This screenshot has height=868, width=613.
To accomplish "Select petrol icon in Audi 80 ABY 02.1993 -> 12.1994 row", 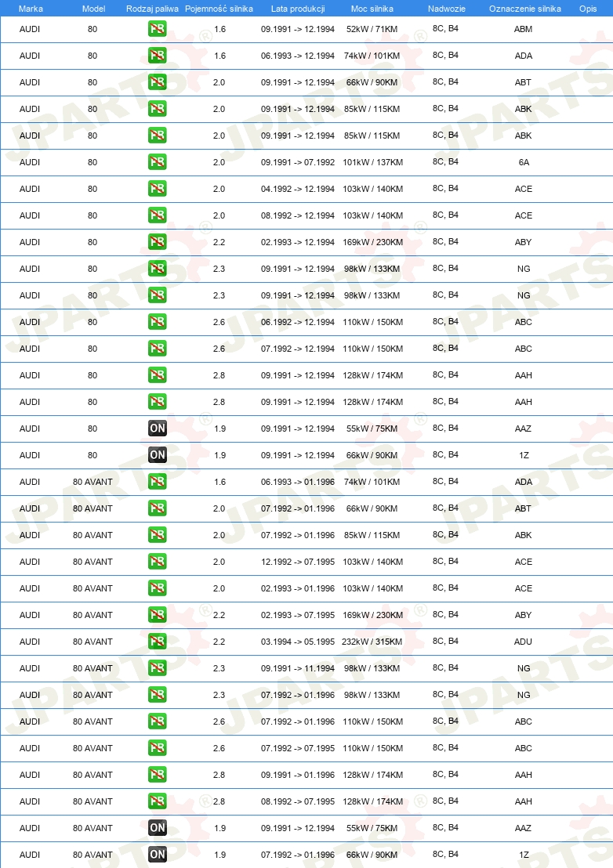I will click(158, 242).
